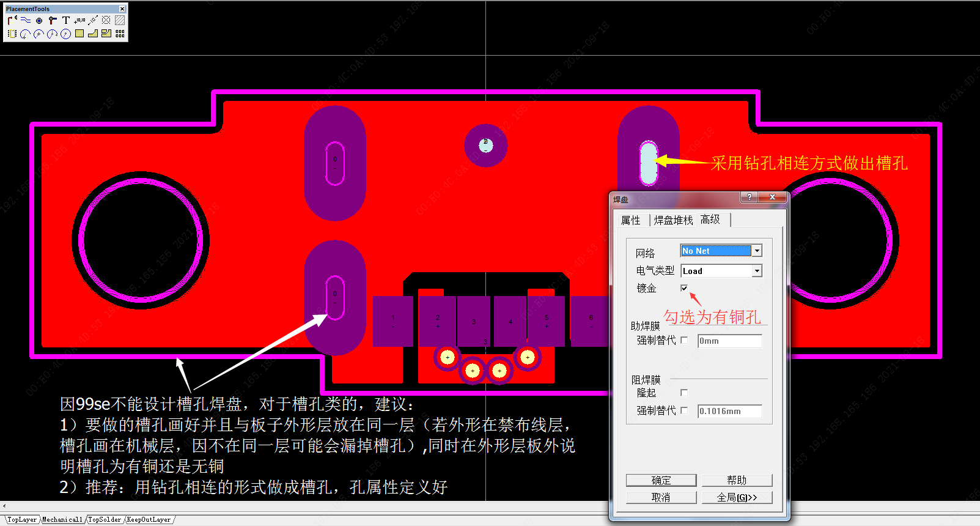
Task: Open the 网络 net dropdown
Action: [x=757, y=251]
